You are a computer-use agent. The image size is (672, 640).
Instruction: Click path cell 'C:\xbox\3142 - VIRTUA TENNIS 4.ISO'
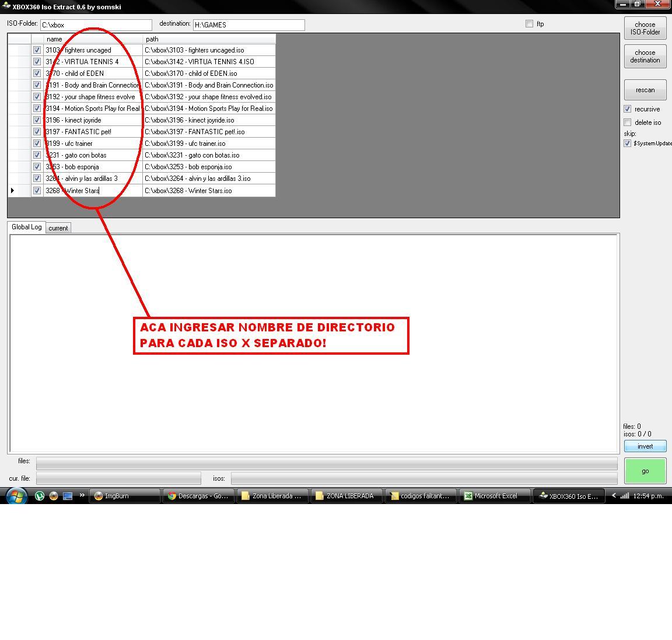click(209, 61)
